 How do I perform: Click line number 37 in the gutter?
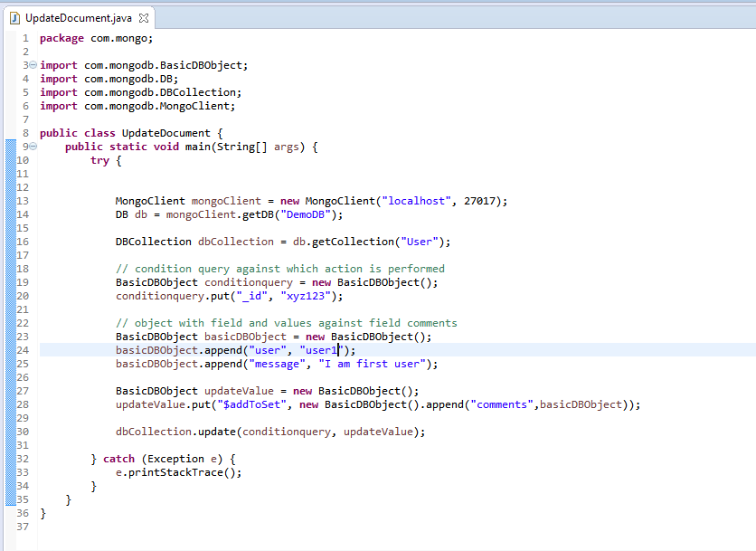[23, 527]
